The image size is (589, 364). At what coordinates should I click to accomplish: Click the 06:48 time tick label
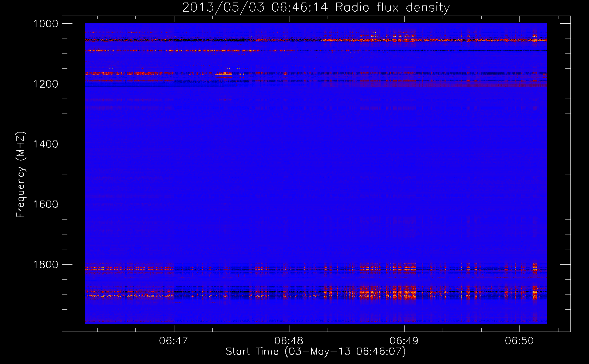[x=289, y=341]
